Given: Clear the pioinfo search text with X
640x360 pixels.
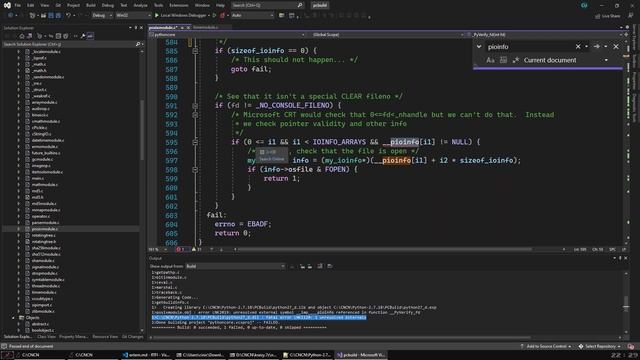Looking at the screenshot, I should coord(578,47).
